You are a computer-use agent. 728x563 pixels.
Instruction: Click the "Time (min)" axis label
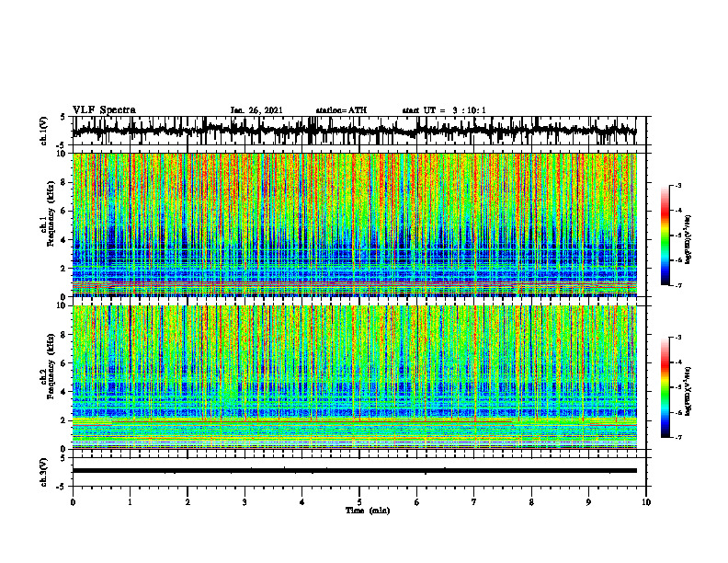pyautogui.click(x=368, y=511)
